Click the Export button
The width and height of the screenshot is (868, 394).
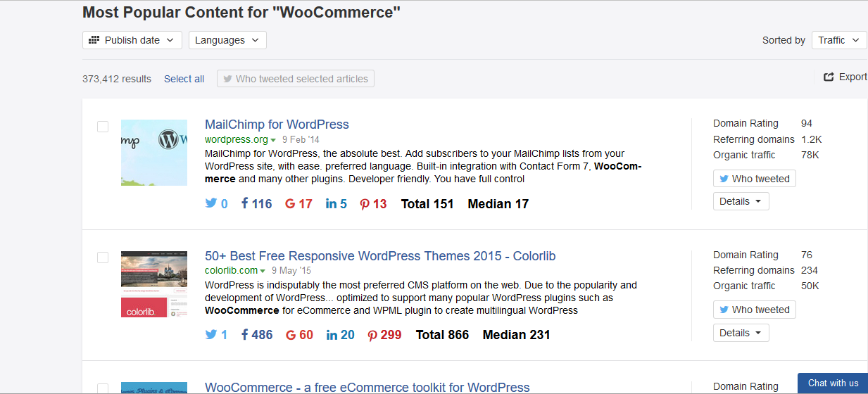[845, 77]
